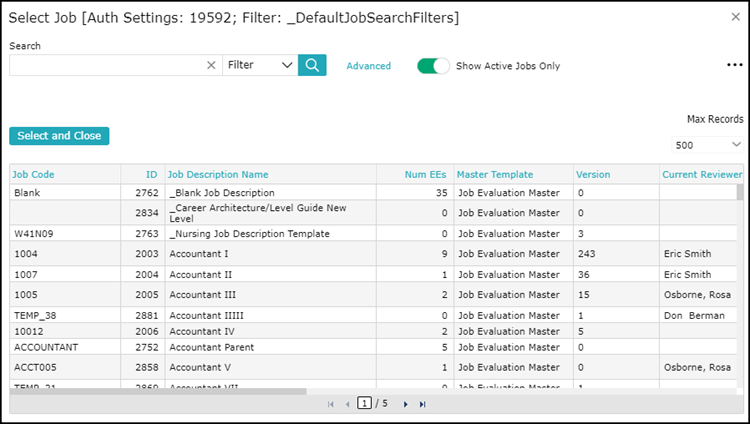The width and height of the screenshot is (750, 424).
Task: Go to the next page of results
Action: 405,404
